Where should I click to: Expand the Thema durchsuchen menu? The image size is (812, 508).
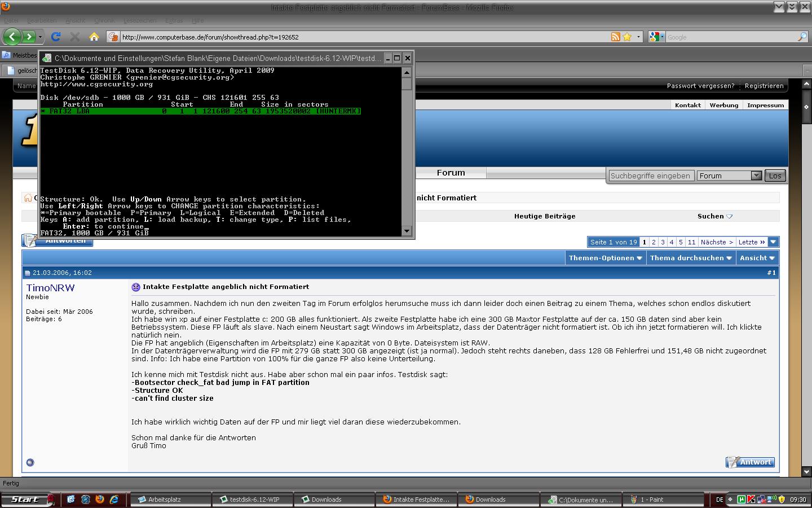(x=691, y=258)
